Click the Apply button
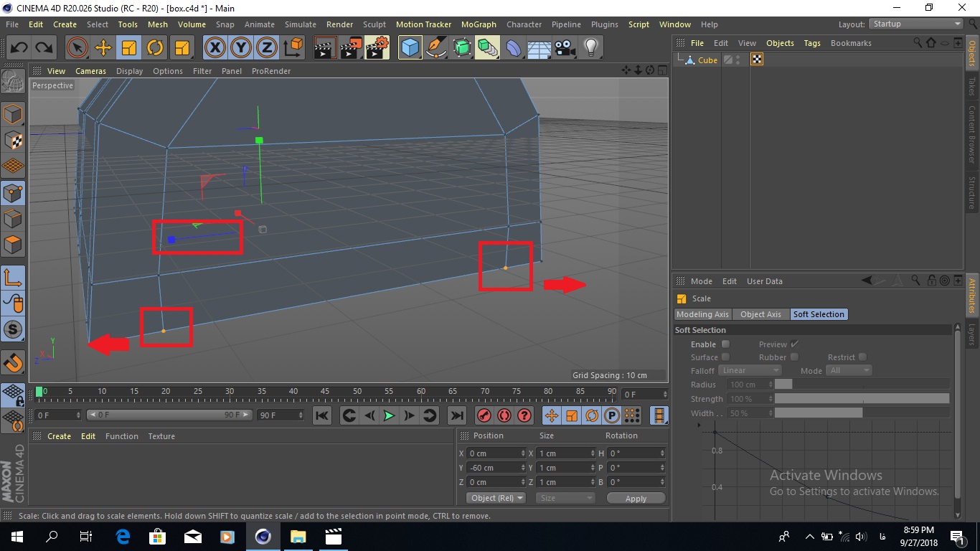 click(x=636, y=498)
